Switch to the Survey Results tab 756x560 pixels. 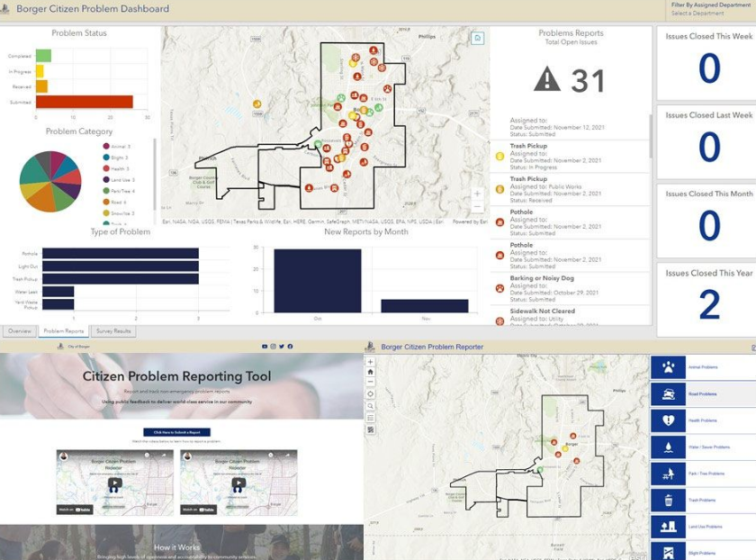[x=113, y=331]
